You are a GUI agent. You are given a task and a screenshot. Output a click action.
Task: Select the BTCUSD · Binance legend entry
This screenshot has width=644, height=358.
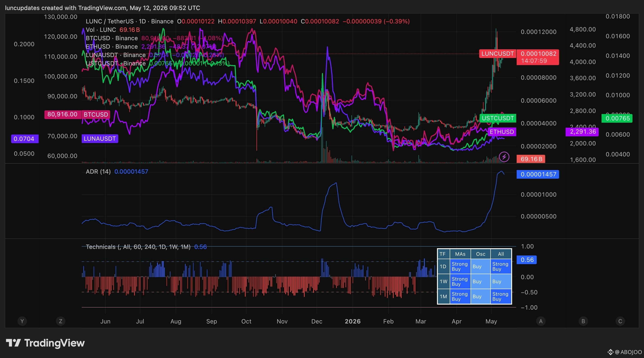pyautogui.click(x=112, y=38)
